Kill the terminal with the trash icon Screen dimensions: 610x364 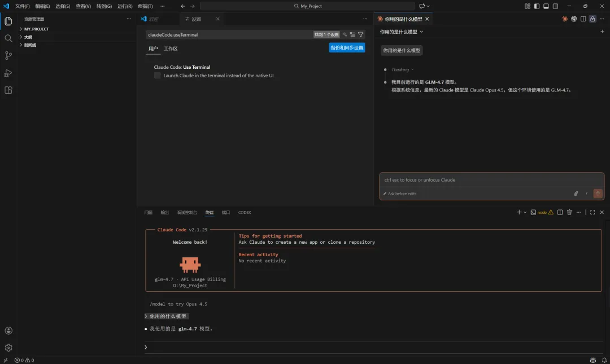coord(569,212)
